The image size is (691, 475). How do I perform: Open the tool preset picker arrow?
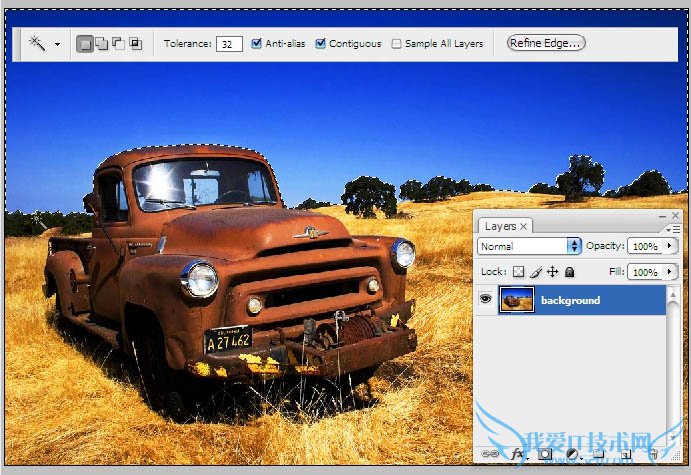pyautogui.click(x=57, y=45)
